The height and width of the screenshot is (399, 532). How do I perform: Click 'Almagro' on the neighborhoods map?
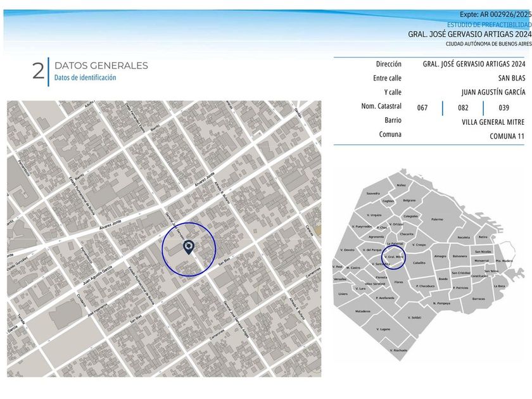click(440, 256)
